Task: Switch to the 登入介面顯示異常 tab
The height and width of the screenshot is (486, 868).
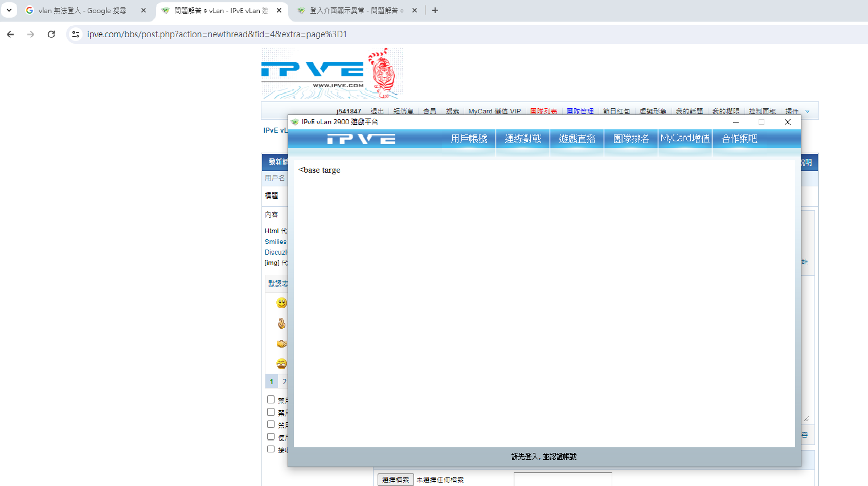Action: 356,10
